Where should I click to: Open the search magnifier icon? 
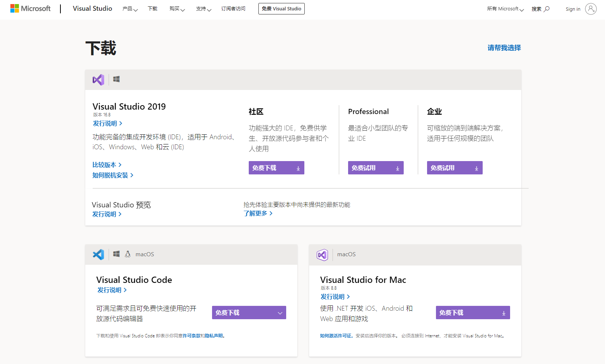[546, 9]
